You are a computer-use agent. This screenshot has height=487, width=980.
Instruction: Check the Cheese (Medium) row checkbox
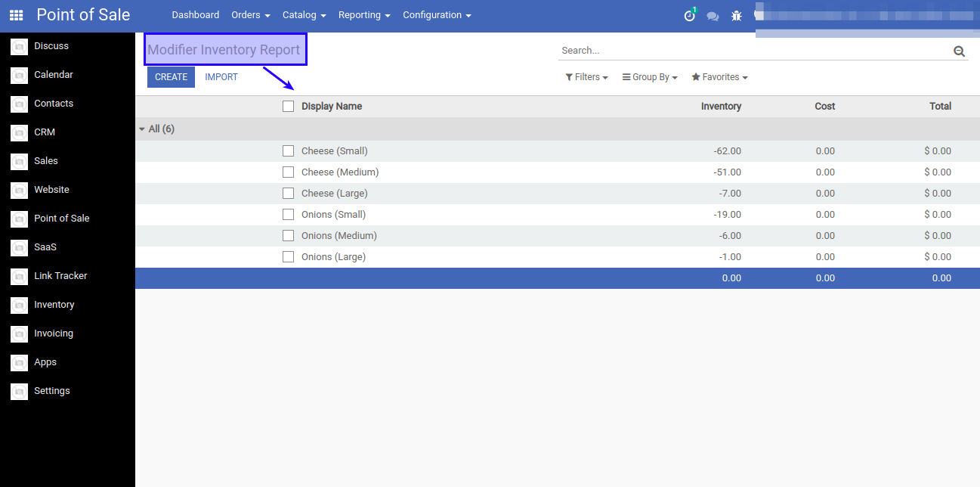[288, 172]
